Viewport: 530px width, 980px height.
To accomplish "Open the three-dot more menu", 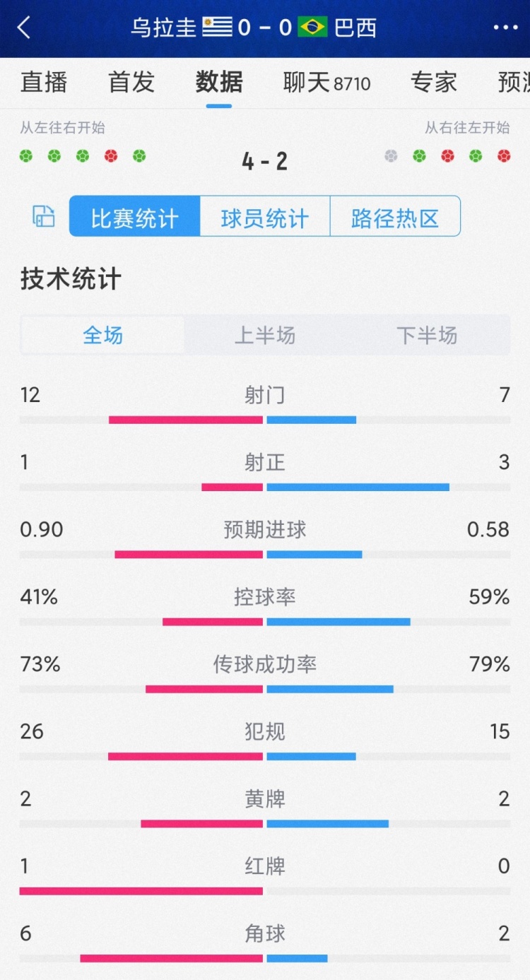I will click(x=505, y=28).
